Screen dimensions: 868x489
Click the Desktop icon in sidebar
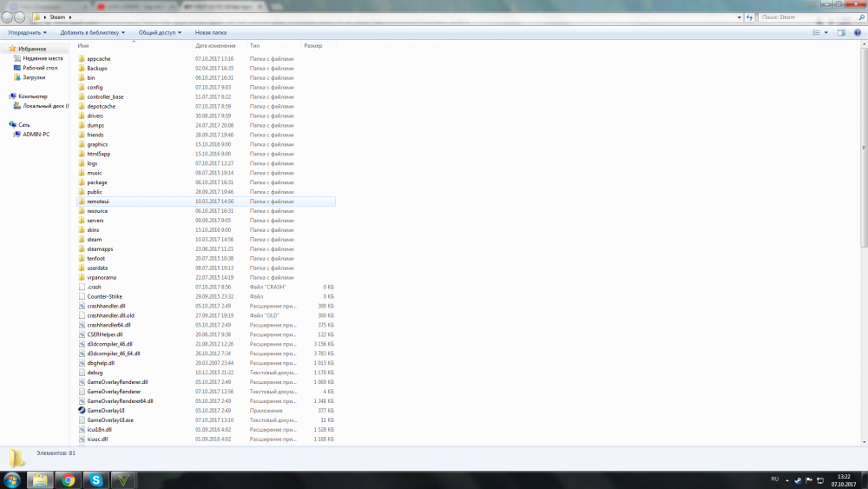[17, 68]
